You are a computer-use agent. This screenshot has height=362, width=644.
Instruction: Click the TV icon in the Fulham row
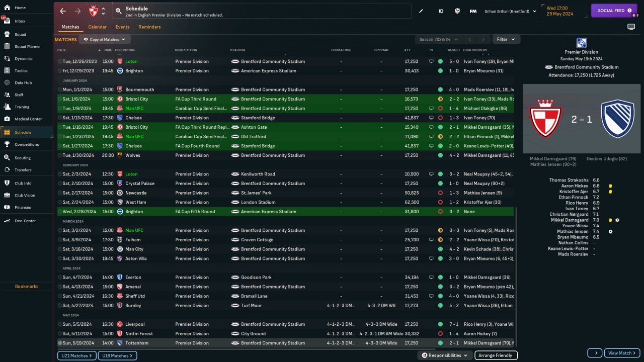[431, 240]
